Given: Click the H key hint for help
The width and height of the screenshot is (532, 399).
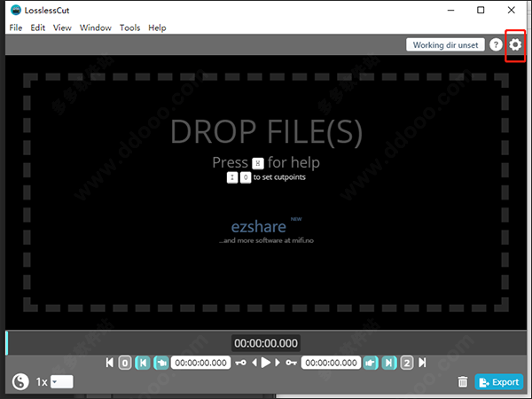Looking at the screenshot, I should (x=258, y=163).
